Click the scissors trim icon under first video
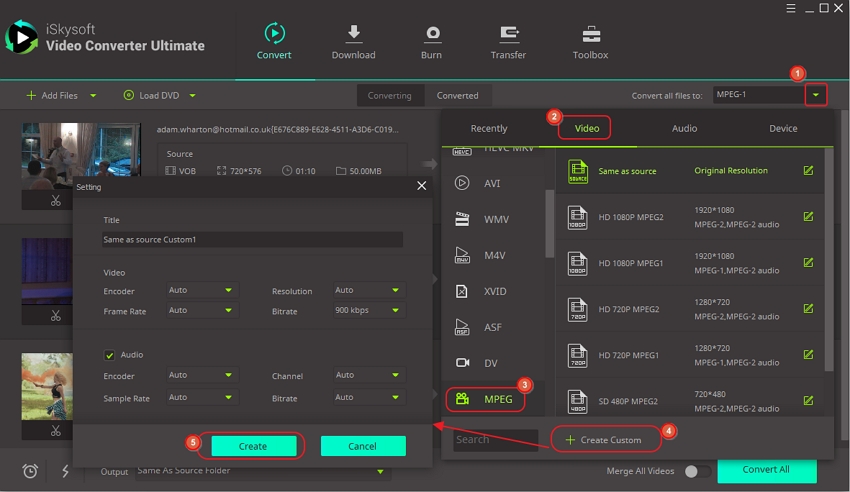 click(x=56, y=201)
